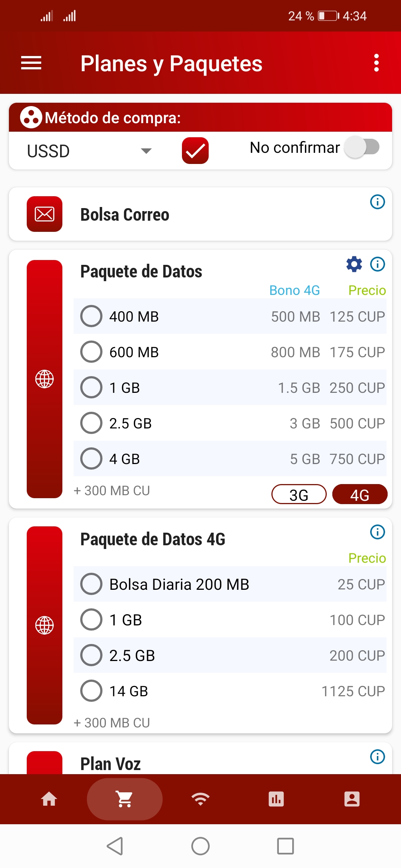The width and height of the screenshot is (401, 868).
Task: Switch to the 4G package tab
Action: point(359,494)
